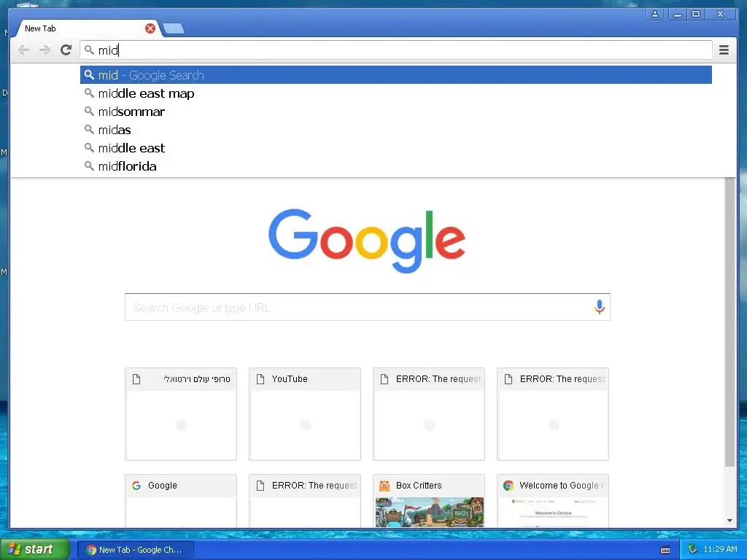Click the Box Critters favicon
This screenshot has height=560, width=747.
click(384, 486)
